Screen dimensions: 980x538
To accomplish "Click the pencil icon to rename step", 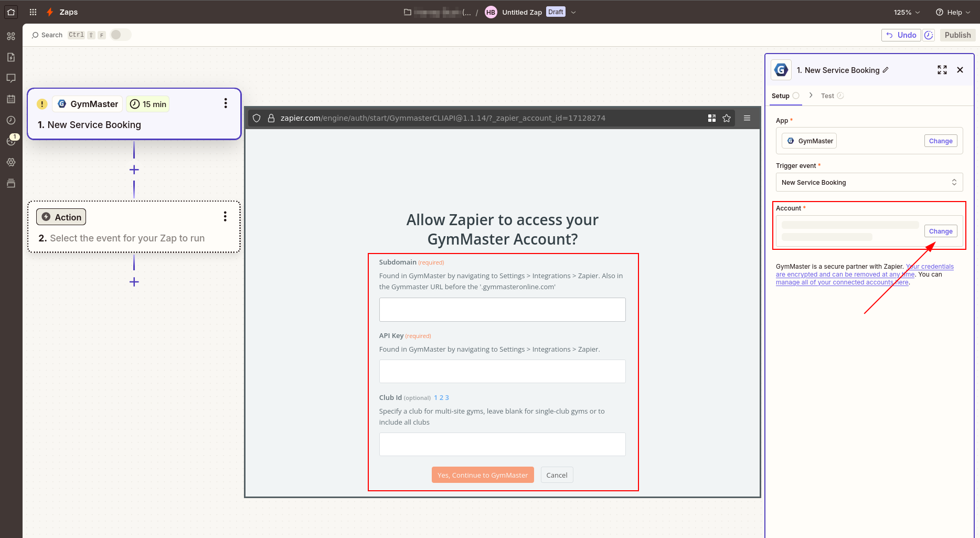I will point(886,70).
